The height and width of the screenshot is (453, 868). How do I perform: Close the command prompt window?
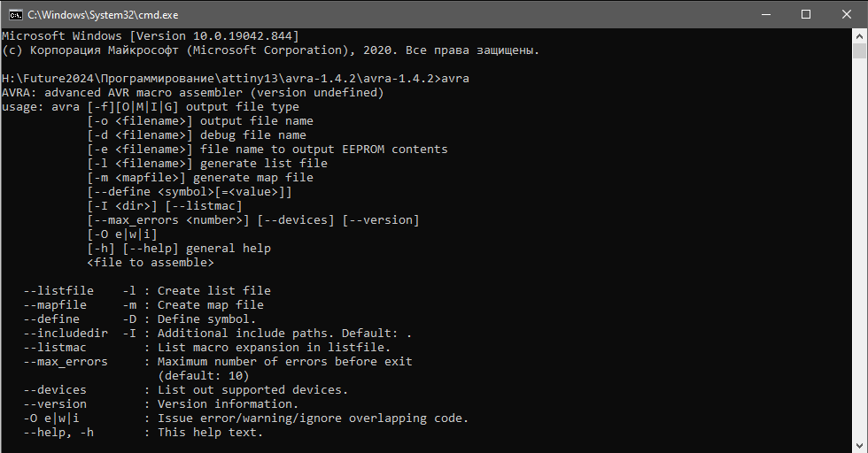pyautogui.click(x=847, y=14)
